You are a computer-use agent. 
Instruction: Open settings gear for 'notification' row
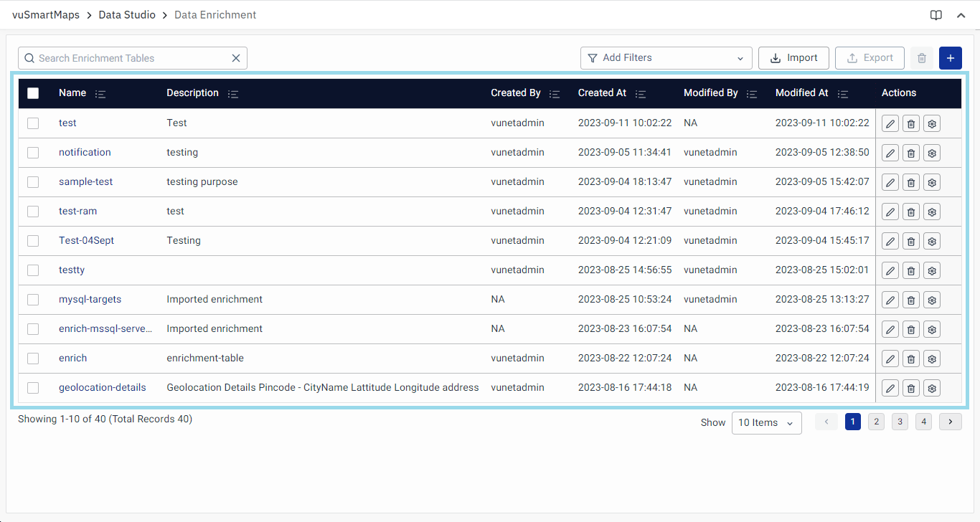[x=931, y=153]
